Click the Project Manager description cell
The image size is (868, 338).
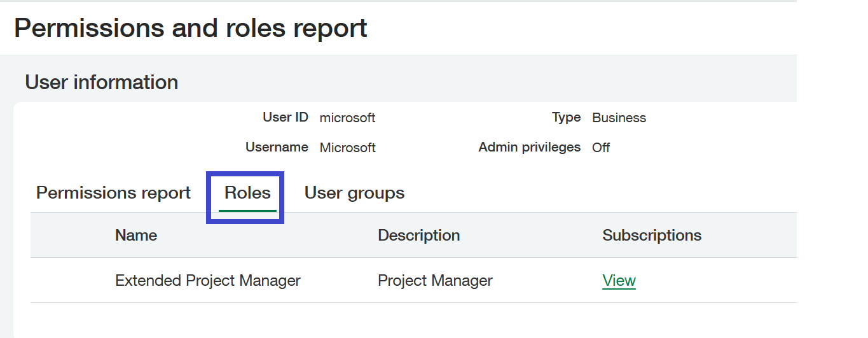[x=435, y=280]
